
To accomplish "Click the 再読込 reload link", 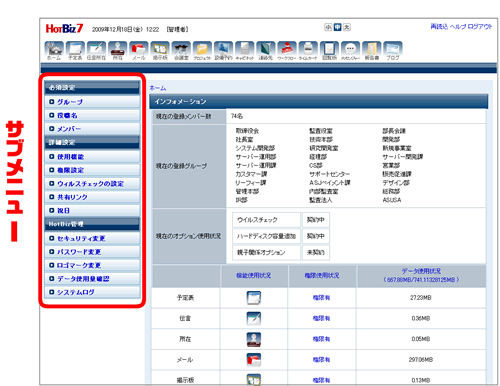I will click(439, 26).
